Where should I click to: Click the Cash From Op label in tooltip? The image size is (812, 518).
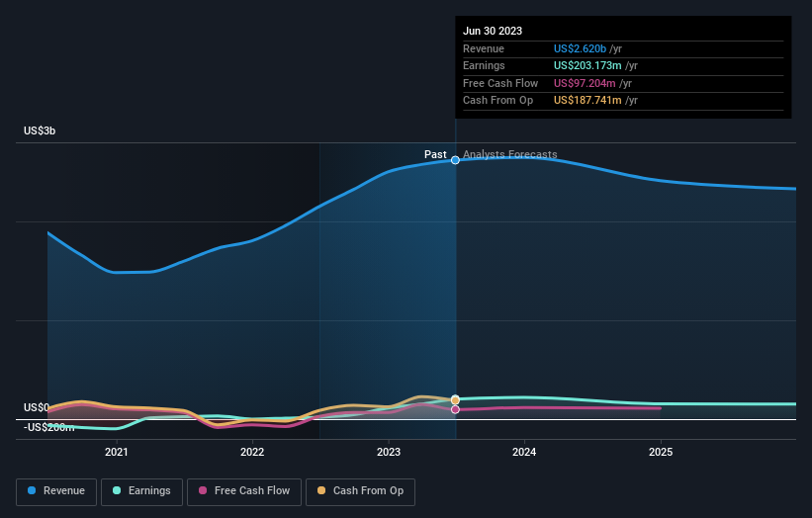[497, 101]
